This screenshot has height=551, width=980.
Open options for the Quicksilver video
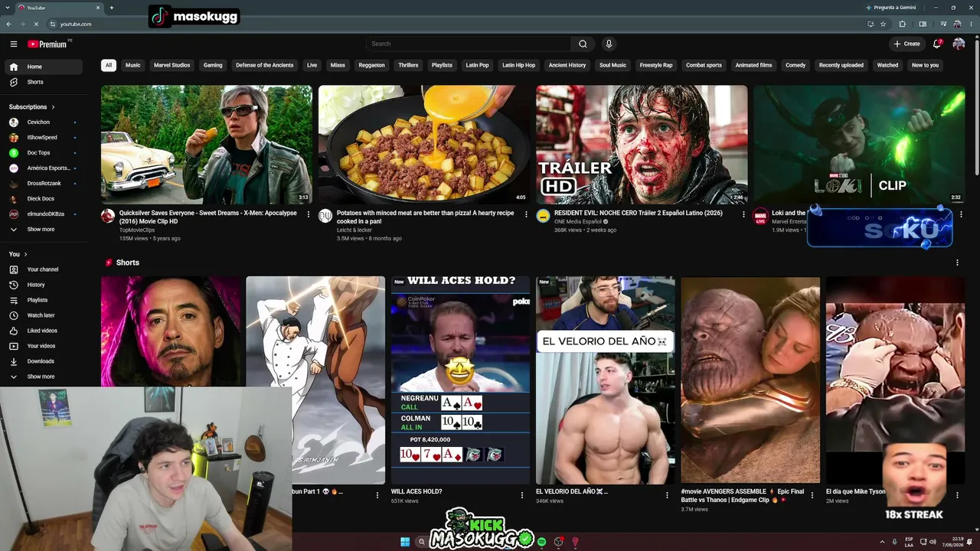(309, 214)
